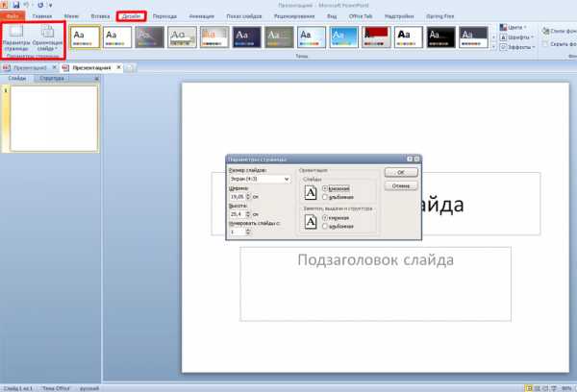Select альбомная orientation for slides
This screenshot has height=392, width=577.
coord(325,197)
